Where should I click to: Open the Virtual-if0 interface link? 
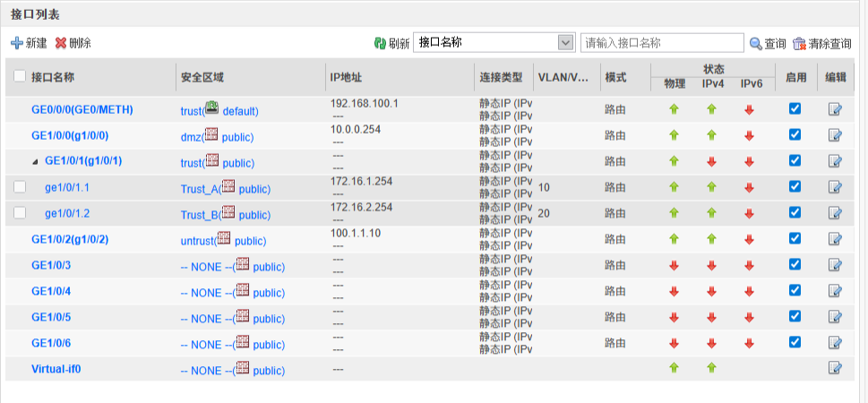click(x=56, y=368)
